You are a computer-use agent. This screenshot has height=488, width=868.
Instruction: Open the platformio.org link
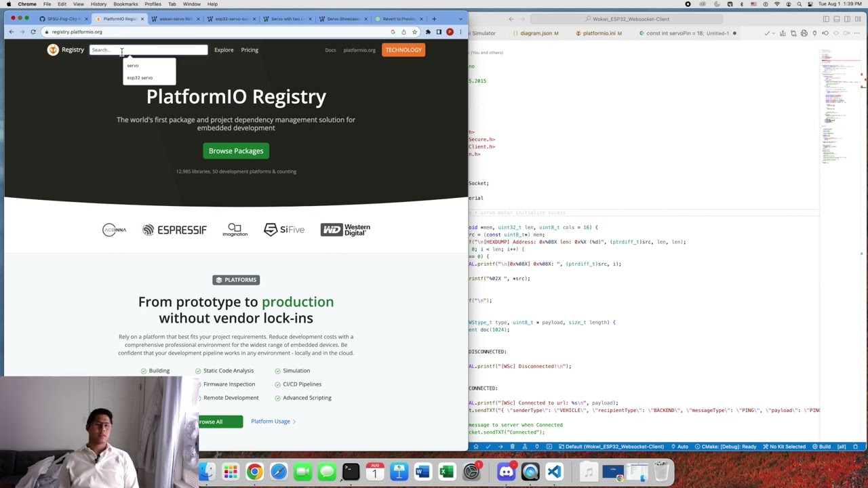click(359, 50)
